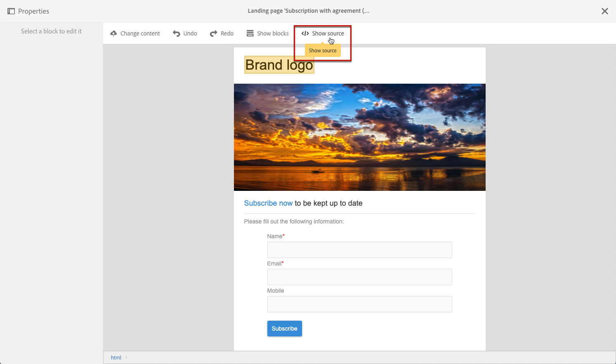Click the Show source code-brackets icon
The height and width of the screenshot is (364, 616).
tap(305, 33)
